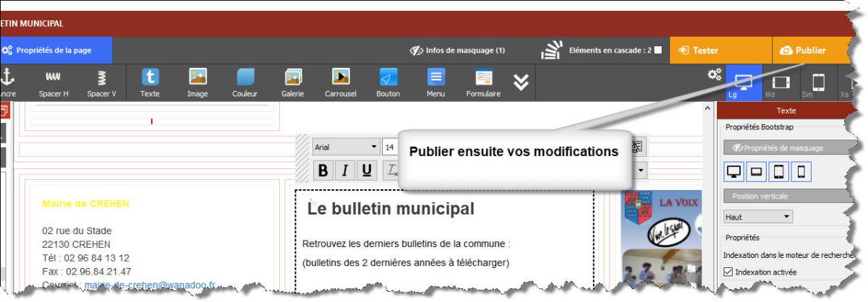The width and height of the screenshot is (868, 302).
Task: Add a Carrousel element
Action: click(x=340, y=82)
